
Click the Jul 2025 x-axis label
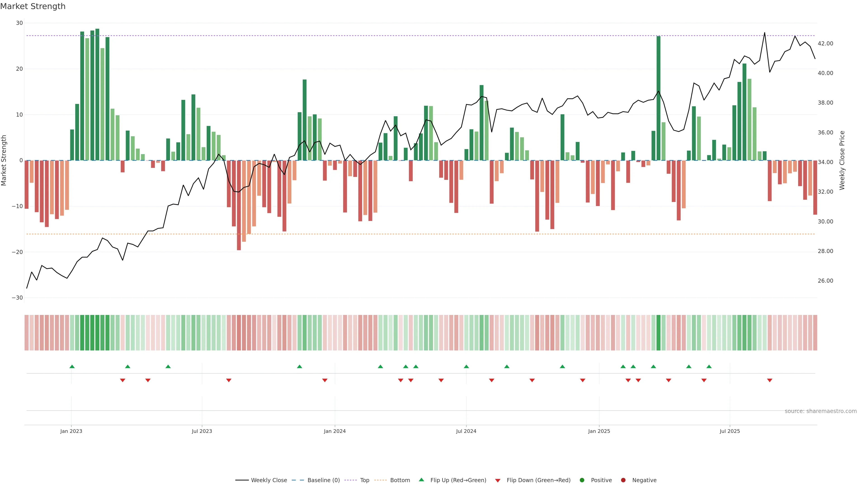[729, 431]
